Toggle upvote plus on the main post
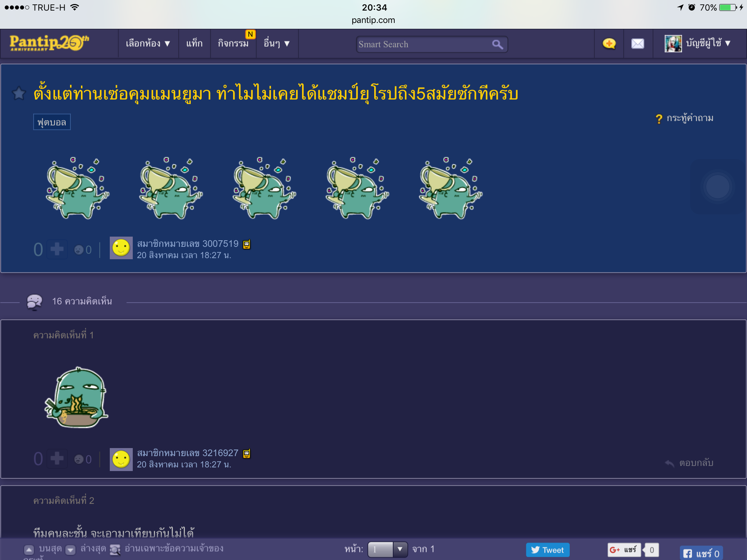The height and width of the screenshot is (560, 747). pos(57,249)
